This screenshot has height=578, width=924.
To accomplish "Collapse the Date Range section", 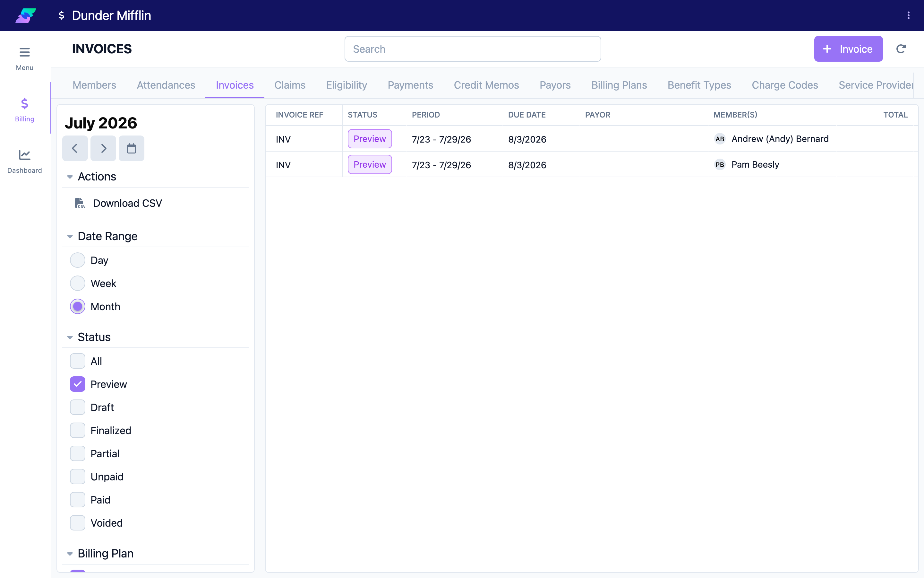I will (70, 237).
